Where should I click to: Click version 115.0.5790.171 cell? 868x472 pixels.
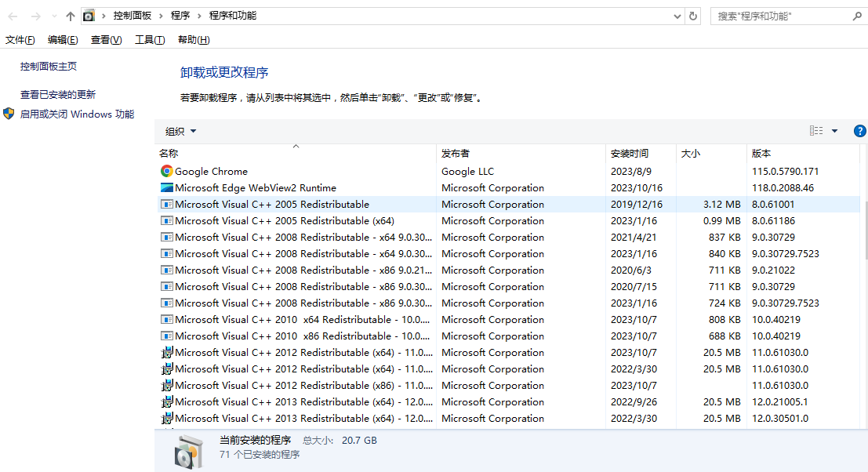coord(785,172)
